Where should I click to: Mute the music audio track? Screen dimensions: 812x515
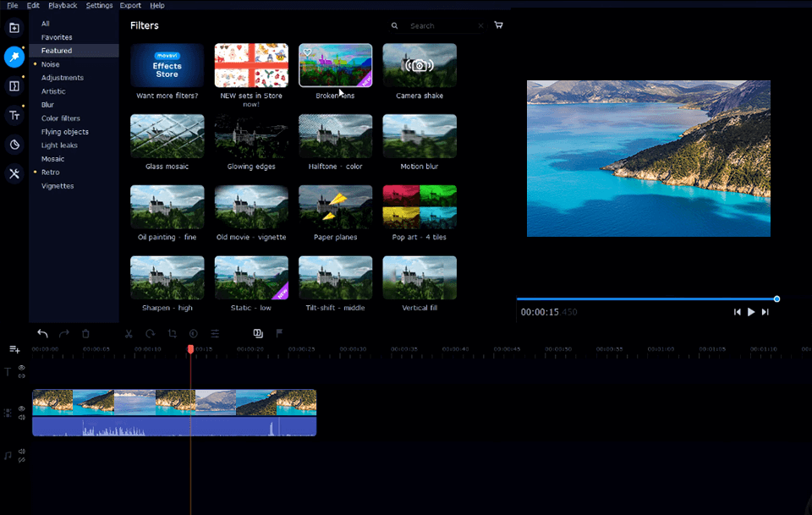22,452
